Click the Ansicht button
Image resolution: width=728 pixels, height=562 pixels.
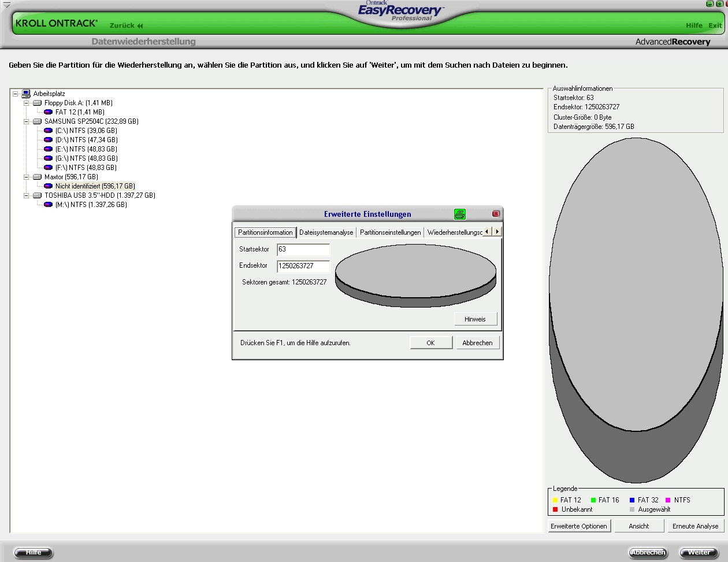tap(639, 526)
